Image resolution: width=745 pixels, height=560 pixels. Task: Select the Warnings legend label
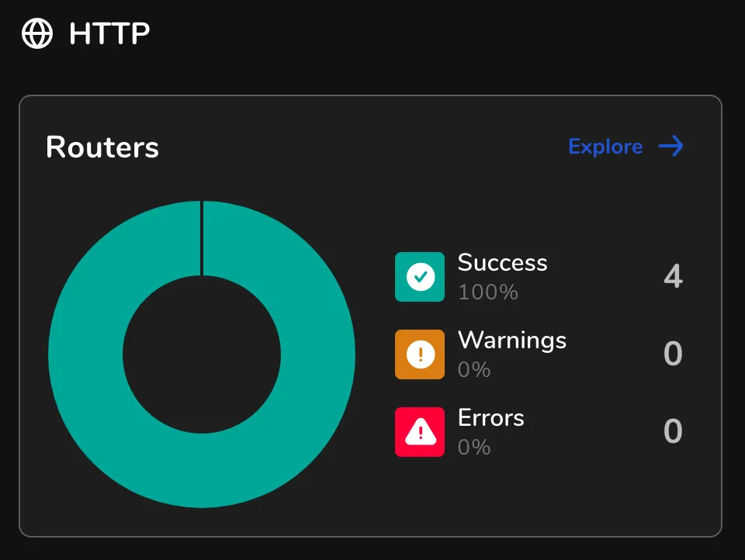512,340
